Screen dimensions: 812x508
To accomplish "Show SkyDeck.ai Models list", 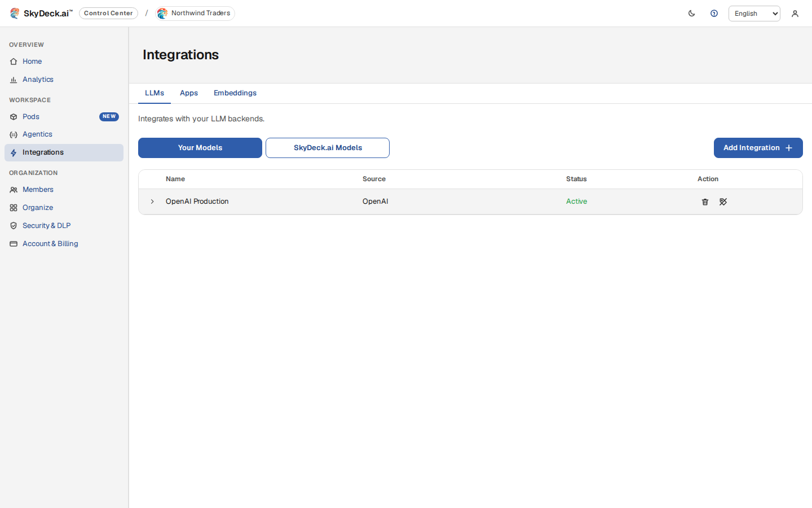I will 328,148.
